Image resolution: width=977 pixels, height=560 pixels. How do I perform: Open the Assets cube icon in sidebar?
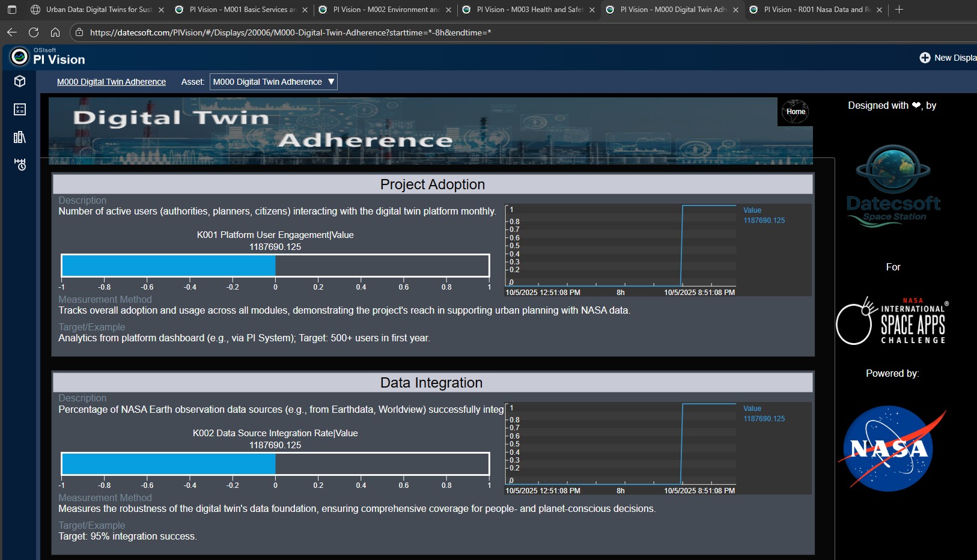click(20, 81)
